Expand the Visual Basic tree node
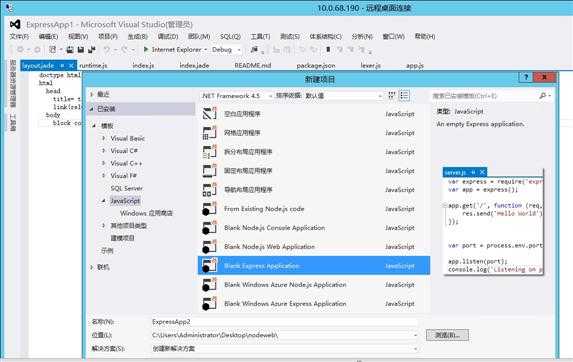Screen dimensions: 573x362 click(104, 138)
